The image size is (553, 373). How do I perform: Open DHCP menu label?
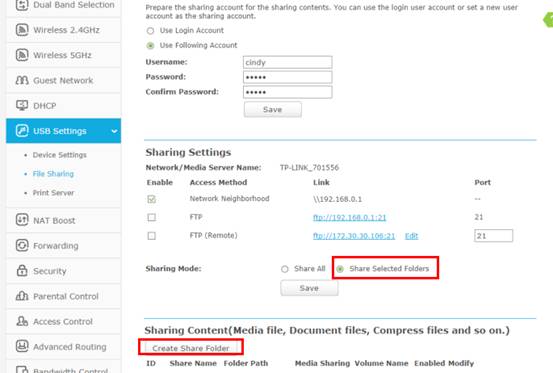point(45,106)
